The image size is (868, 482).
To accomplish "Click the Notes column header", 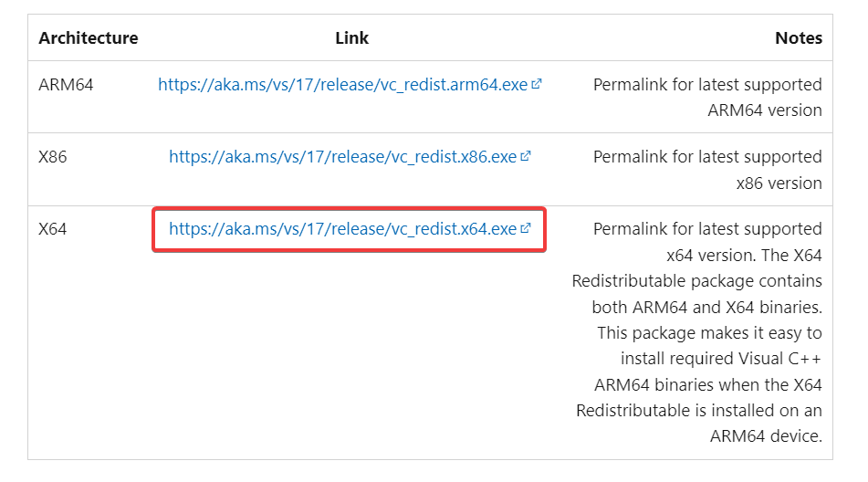I will [x=799, y=37].
